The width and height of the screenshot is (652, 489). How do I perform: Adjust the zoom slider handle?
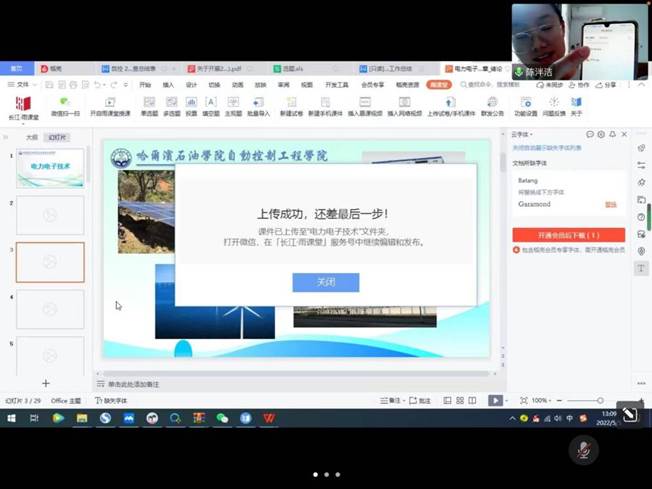(600, 400)
